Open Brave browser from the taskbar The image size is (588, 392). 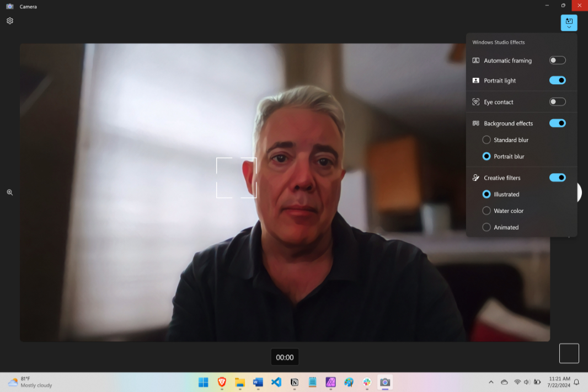222,382
